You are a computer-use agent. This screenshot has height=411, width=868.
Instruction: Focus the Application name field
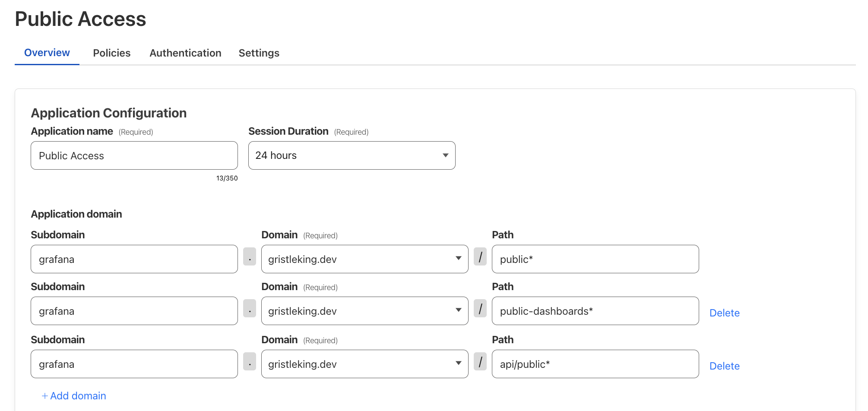click(x=134, y=155)
